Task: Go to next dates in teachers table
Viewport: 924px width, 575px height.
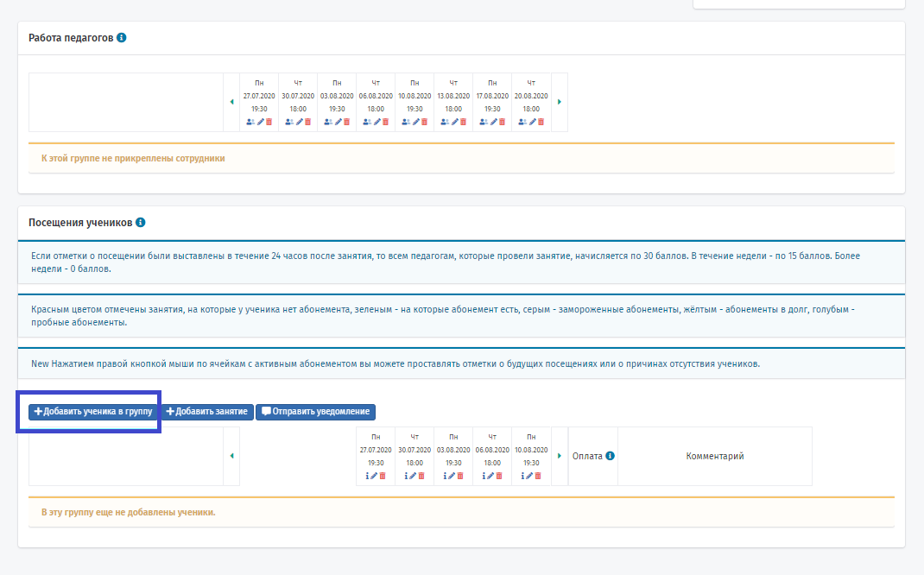Action: 560,102
